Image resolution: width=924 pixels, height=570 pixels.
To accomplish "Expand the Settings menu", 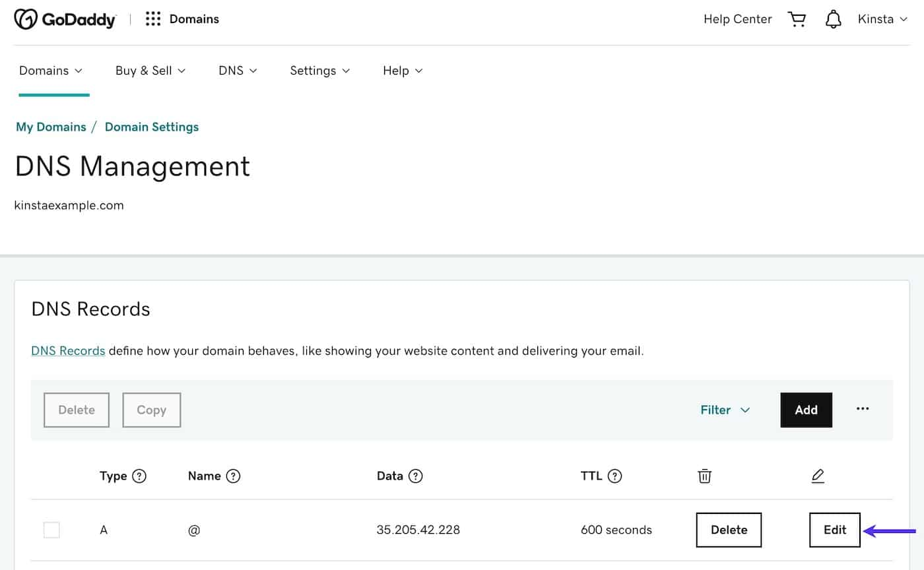I will (x=320, y=71).
